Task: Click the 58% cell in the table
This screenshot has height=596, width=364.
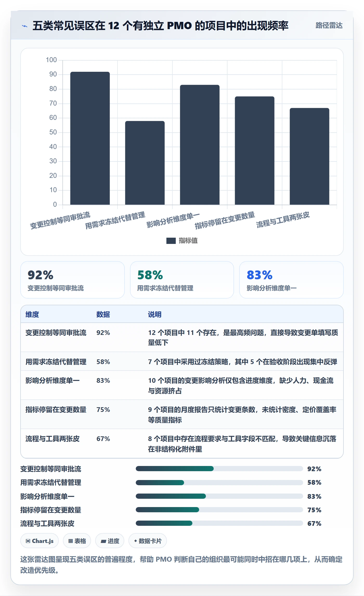Action: click(103, 362)
